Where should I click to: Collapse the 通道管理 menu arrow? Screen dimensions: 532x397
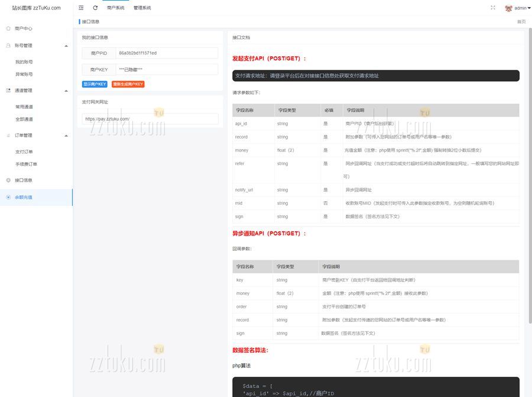point(66,91)
